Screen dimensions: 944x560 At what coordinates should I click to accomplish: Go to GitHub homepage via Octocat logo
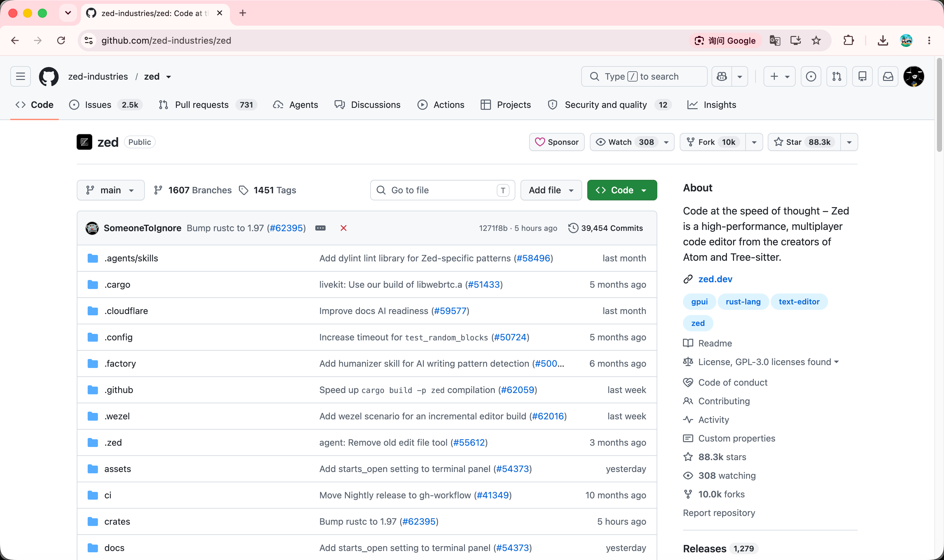tap(49, 77)
